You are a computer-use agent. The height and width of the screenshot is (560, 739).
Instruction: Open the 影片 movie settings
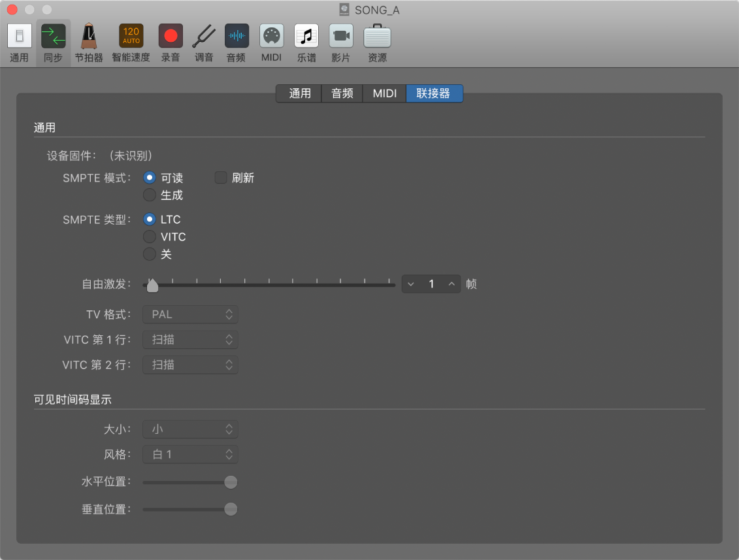[x=340, y=42]
